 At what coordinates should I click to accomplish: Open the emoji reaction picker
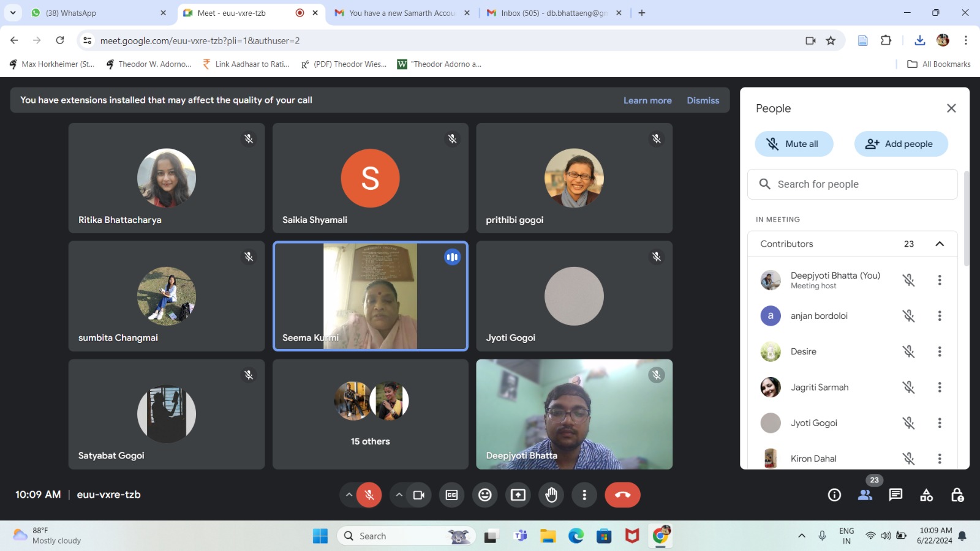tap(485, 495)
